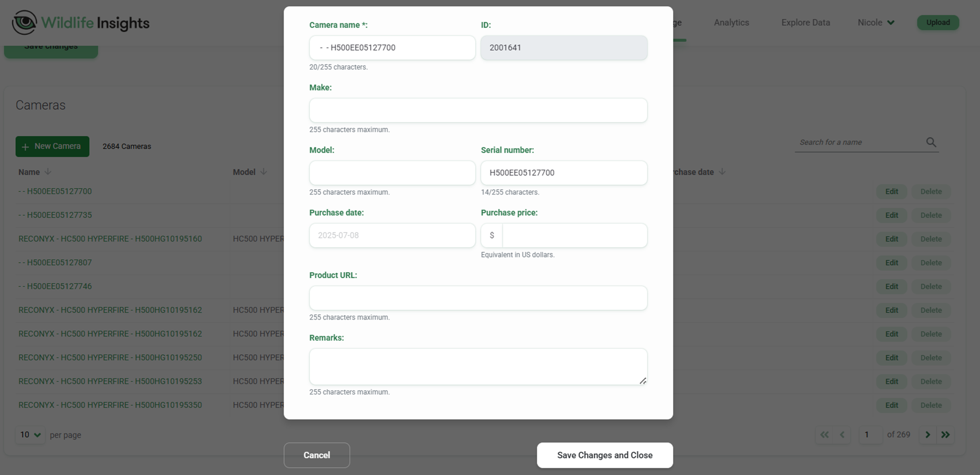
Task: Jump to first page of cameras
Action: [x=824, y=435]
